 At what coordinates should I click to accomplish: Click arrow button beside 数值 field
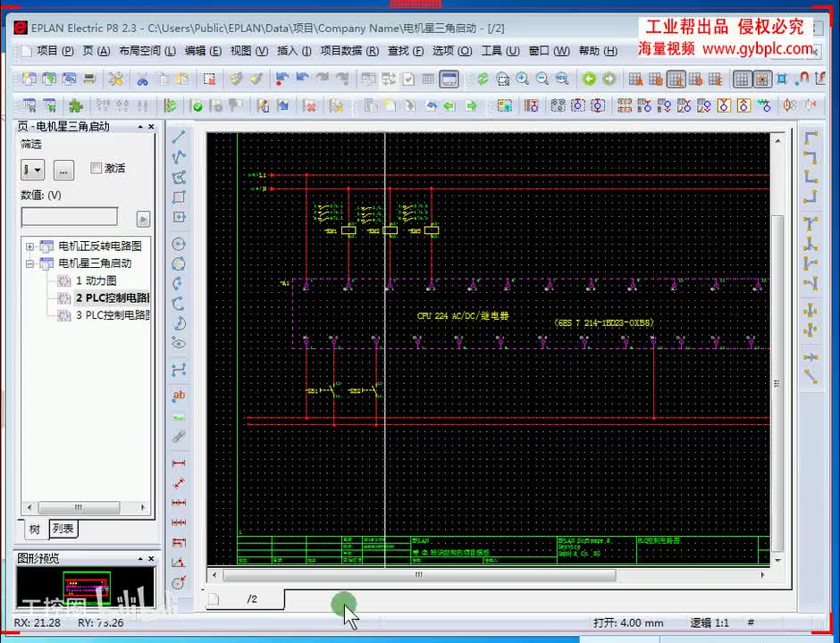143,219
